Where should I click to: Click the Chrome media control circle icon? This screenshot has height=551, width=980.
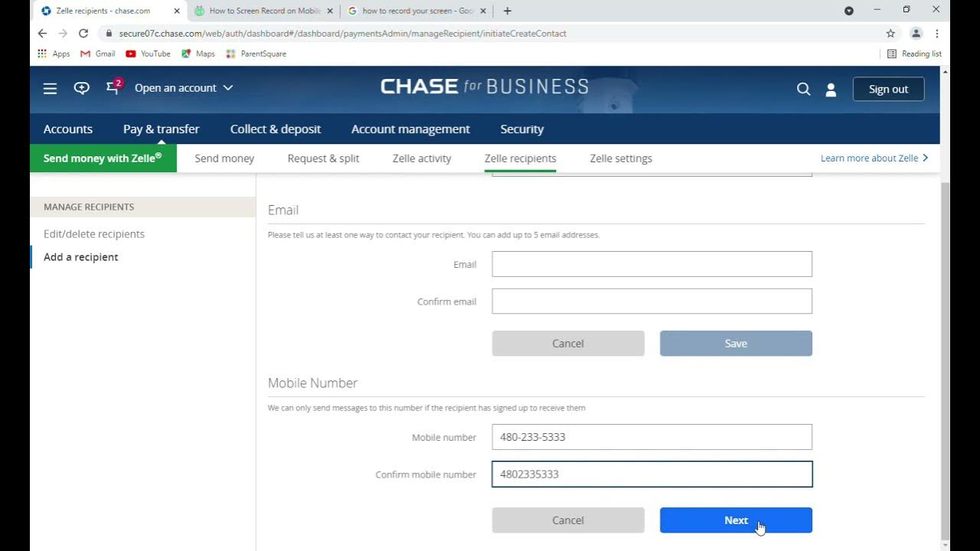click(x=849, y=11)
